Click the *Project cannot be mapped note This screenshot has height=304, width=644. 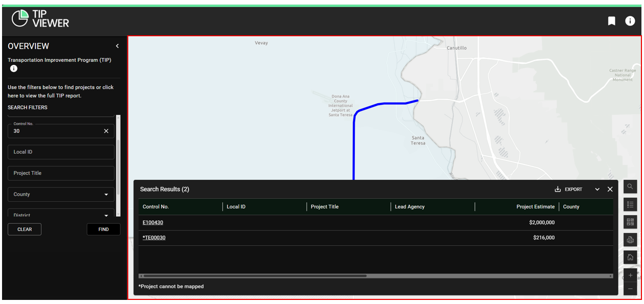[x=171, y=287]
